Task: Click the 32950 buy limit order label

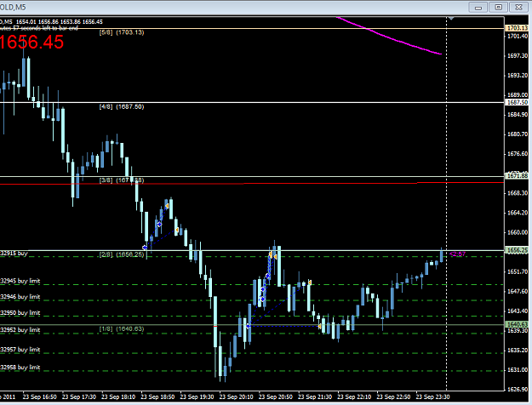Action: point(20,313)
